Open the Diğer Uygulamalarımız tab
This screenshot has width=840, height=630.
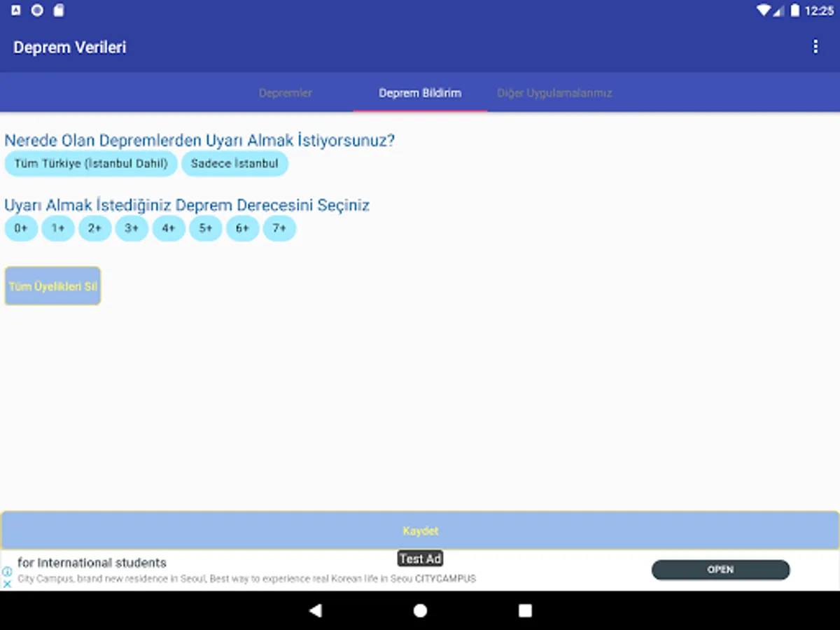coord(554,93)
